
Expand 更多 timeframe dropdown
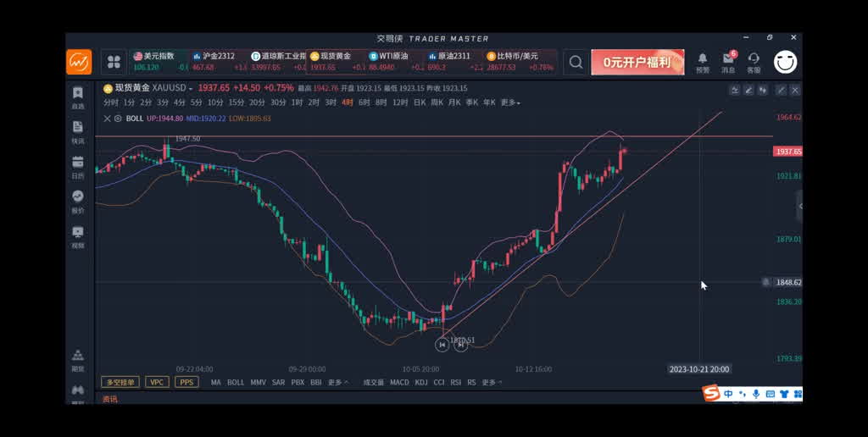click(x=510, y=102)
